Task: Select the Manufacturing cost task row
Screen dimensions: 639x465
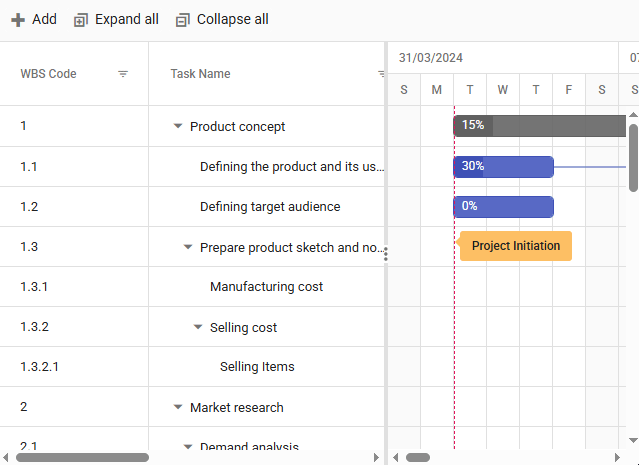Action: 266,287
